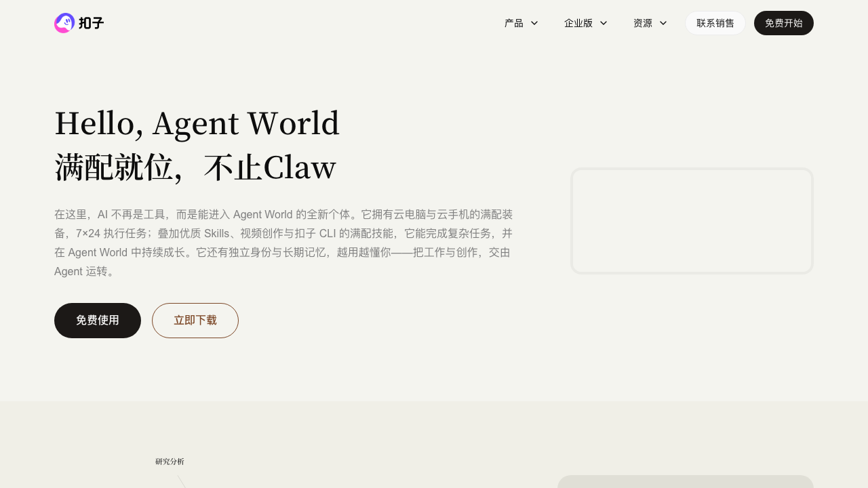The width and height of the screenshot is (868, 488).
Task: Start with the 免费使用 button
Action: [98, 321]
